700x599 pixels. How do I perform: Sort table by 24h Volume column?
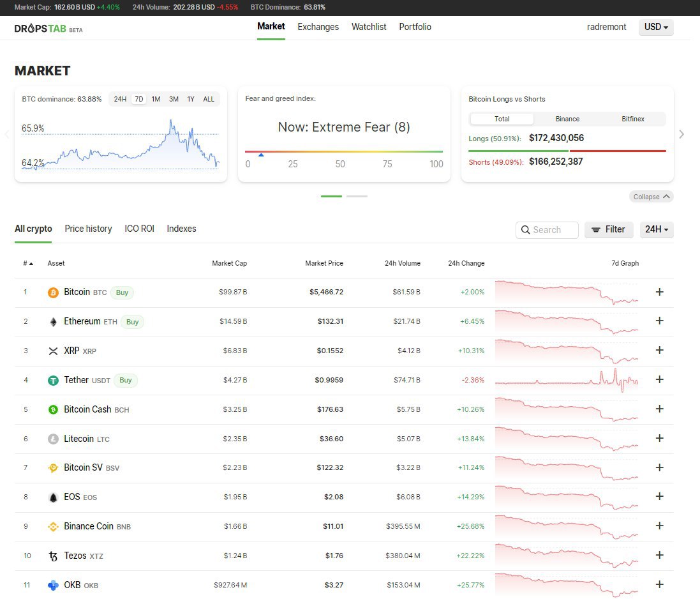tap(403, 264)
